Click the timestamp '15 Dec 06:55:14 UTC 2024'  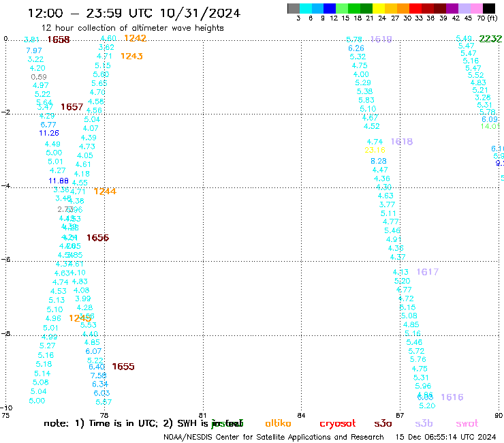click(445, 437)
